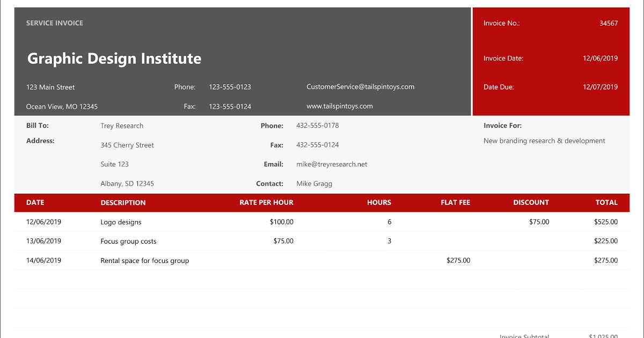Image resolution: width=644 pixels, height=338 pixels.
Task: Click the Invoice No. label
Action: point(501,23)
